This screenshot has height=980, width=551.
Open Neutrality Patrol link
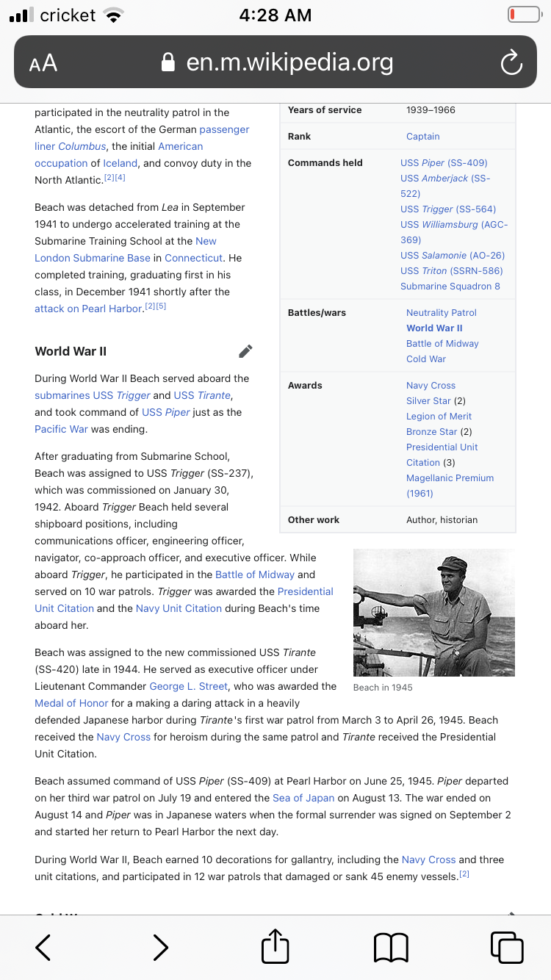[442, 313]
